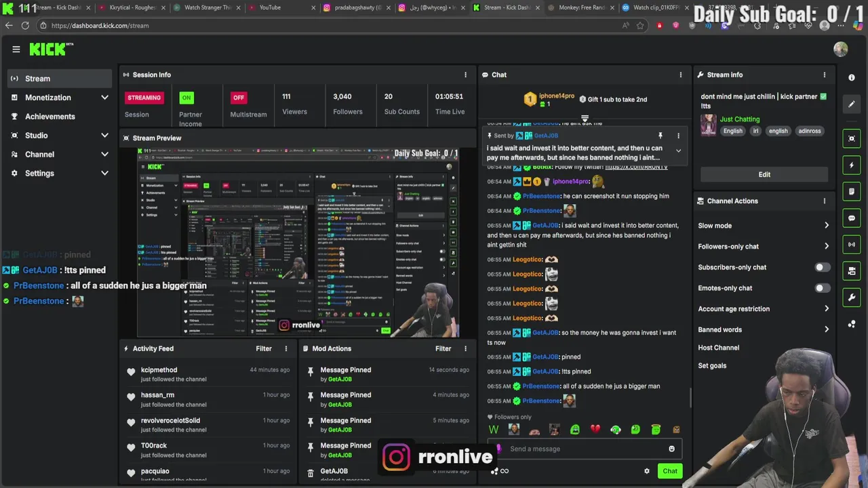Expand the Monetization sidebar section
The height and width of the screenshot is (488, 868).
[104, 98]
